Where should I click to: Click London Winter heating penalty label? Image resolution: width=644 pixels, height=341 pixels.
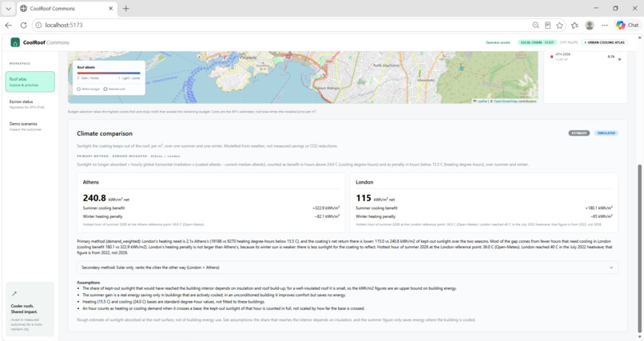point(376,216)
